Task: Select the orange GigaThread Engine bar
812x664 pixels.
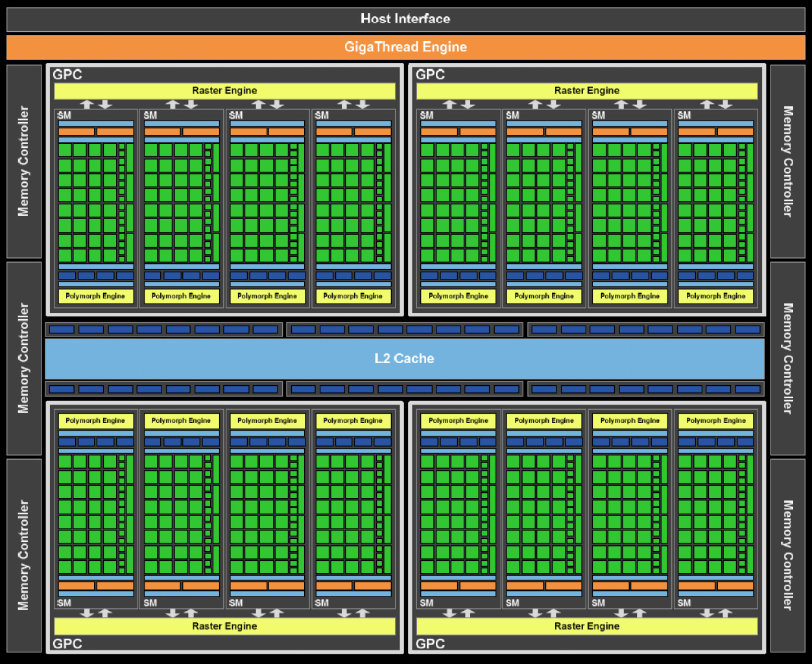Action: (406, 47)
